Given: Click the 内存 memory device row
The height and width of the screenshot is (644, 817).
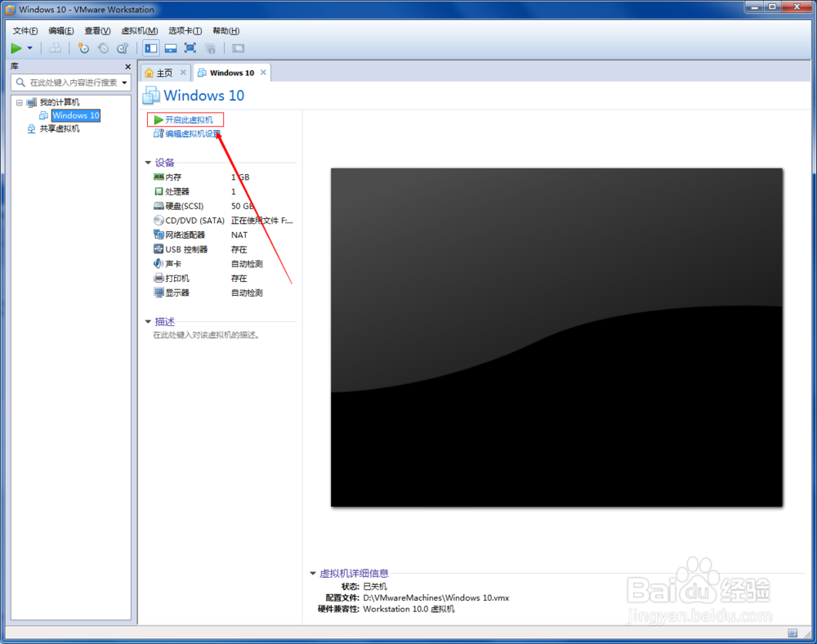Looking at the screenshot, I should point(223,177).
